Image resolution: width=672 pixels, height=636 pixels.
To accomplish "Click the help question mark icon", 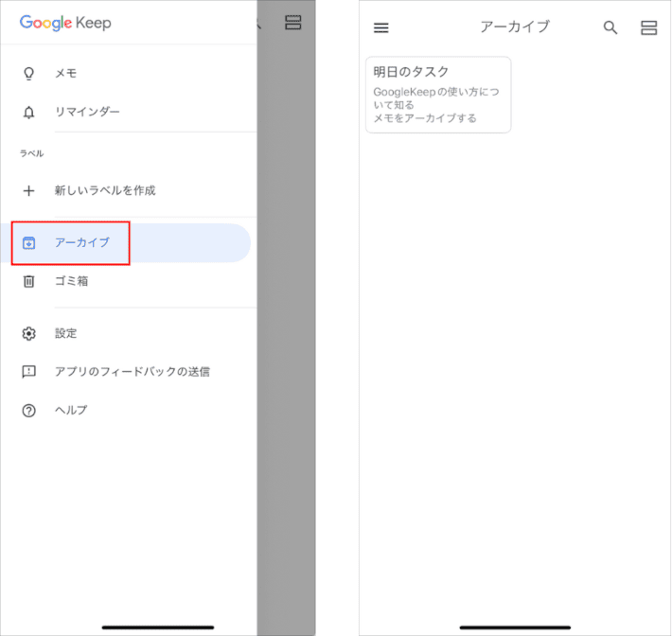I will tap(28, 410).
